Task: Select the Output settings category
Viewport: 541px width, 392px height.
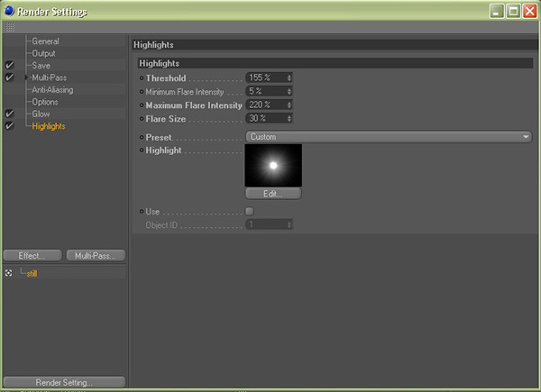Action: [x=44, y=54]
